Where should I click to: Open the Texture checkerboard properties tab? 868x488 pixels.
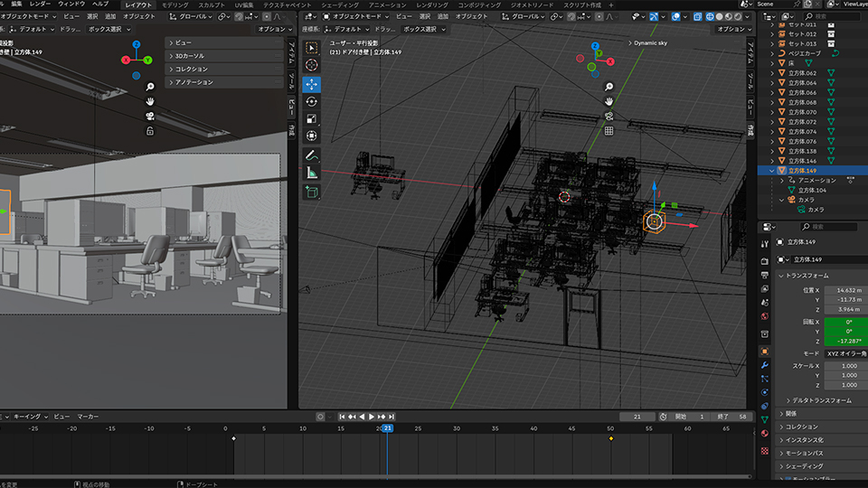point(765,451)
